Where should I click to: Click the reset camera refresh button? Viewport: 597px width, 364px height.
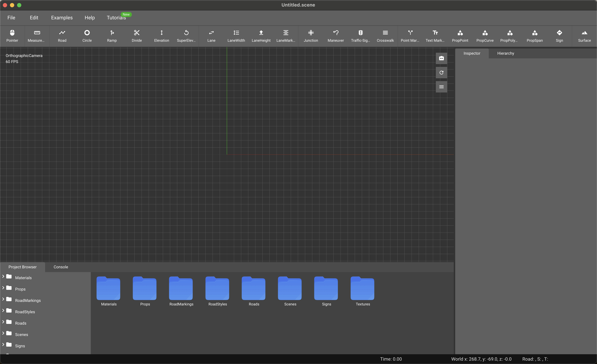(442, 73)
